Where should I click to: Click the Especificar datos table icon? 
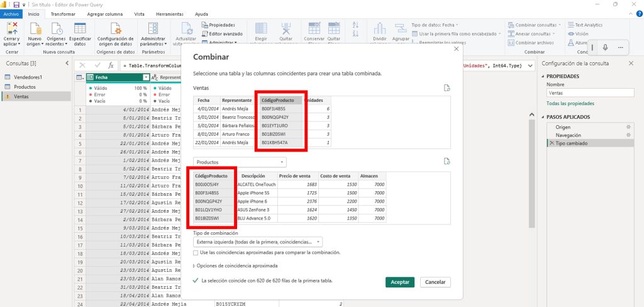(x=79, y=28)
